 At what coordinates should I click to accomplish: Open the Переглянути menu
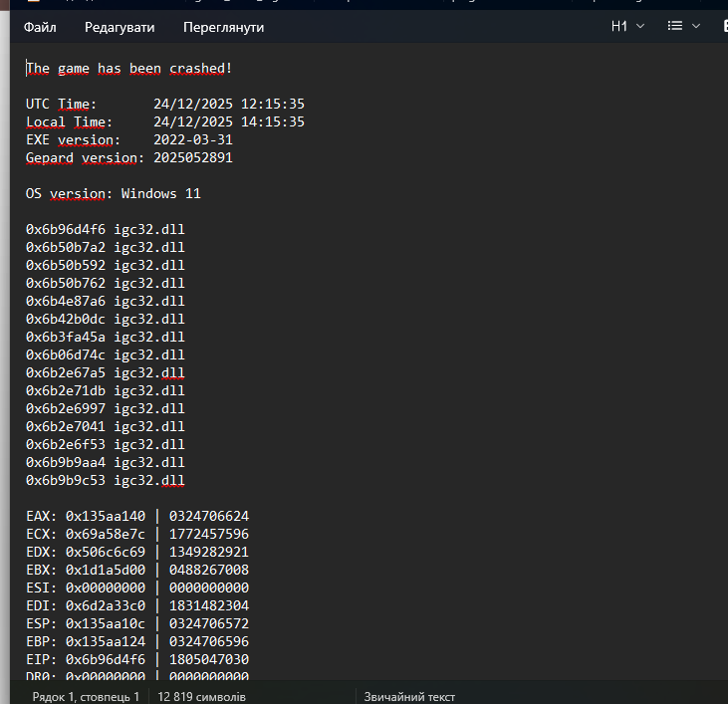[224, 27]
